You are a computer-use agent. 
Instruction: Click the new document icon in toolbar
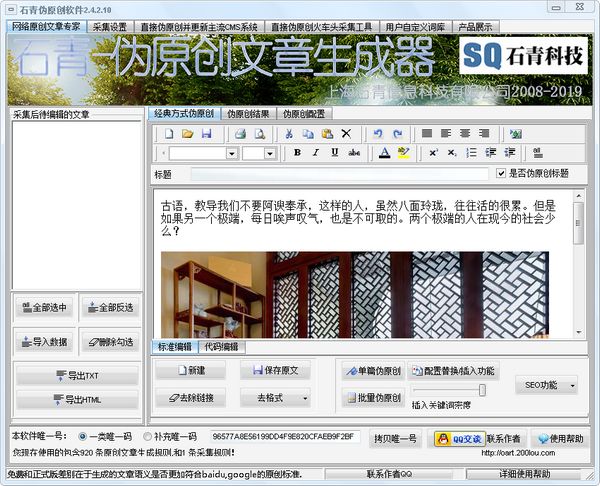[x=169, y=134]
